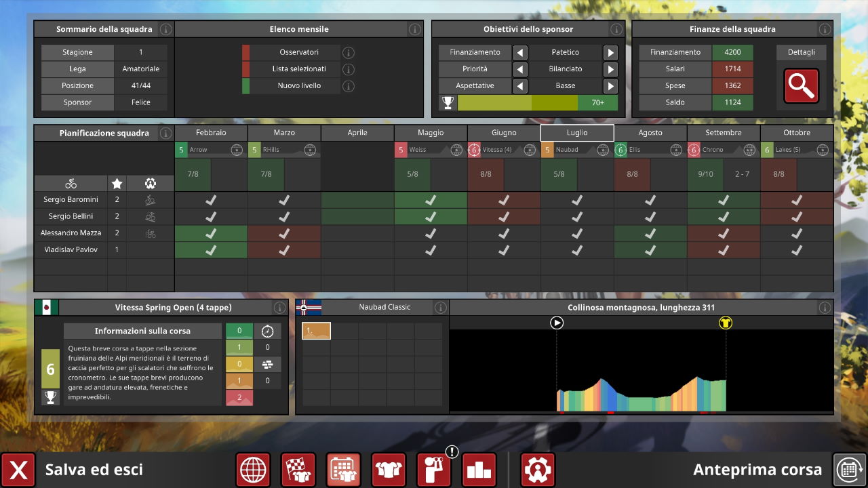
Task: Click the sponsor satisfaction progress bar
Action: tap(537, 103)
